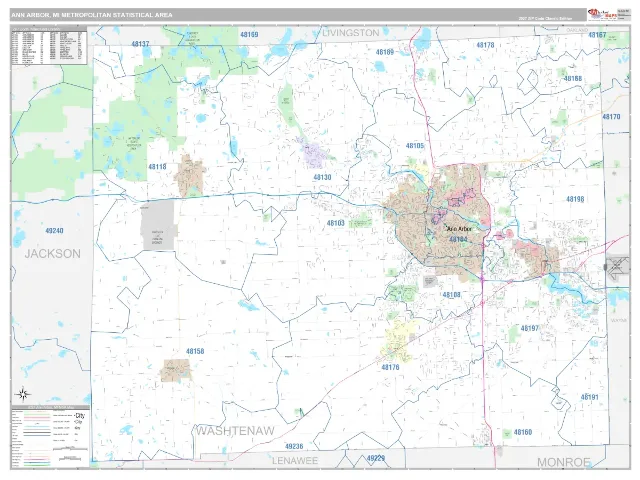Click ZIP code label 48176
640x480 pixels.
pyautogui.click(x=391, y=367)
